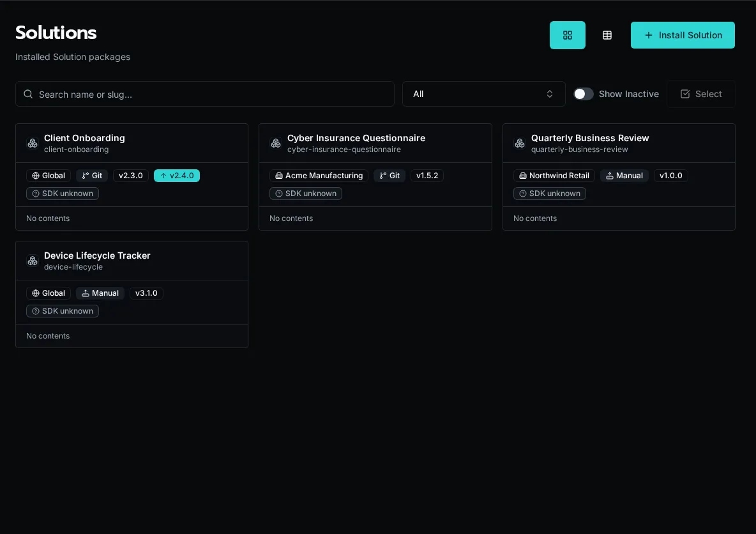Toggle the Show Inactive switch
The width and height of the screenshot is (756, 534).
(584, 94)
